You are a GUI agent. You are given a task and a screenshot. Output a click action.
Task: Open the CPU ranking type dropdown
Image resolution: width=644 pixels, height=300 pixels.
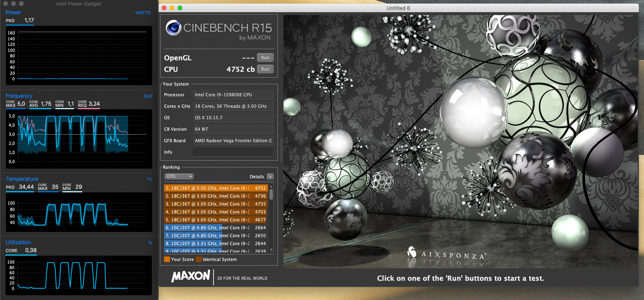(x=179, y=177)
